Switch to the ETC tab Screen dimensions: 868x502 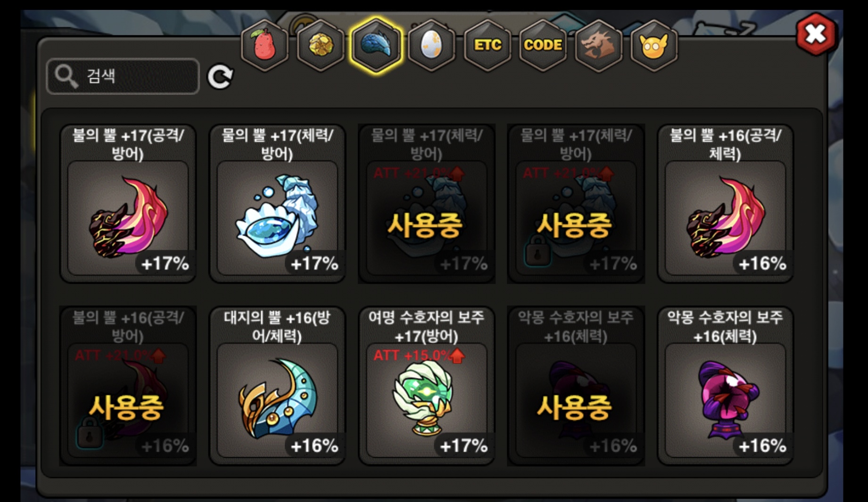(x=488, y=45)
